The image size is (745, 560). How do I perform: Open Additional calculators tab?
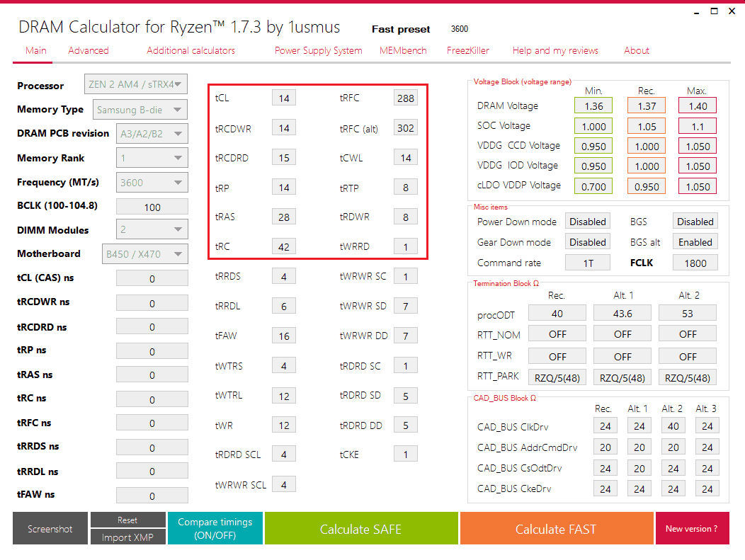pyautogui.click(x=190, y=50)
